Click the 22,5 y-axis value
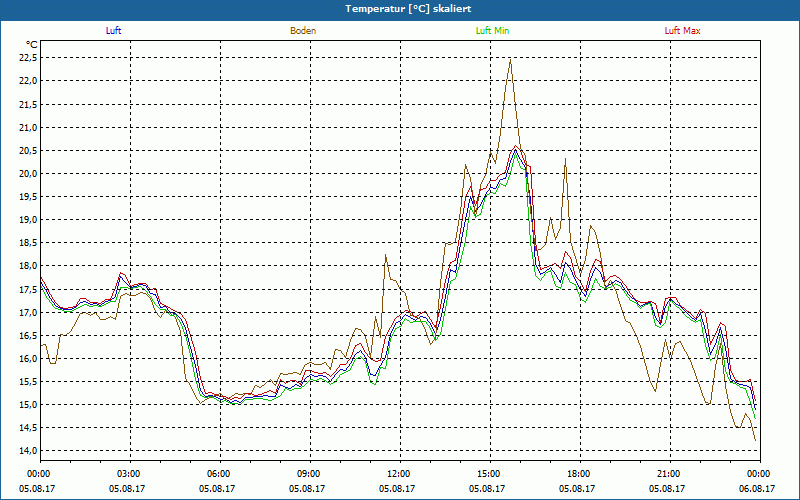 (x=28, y=58)
